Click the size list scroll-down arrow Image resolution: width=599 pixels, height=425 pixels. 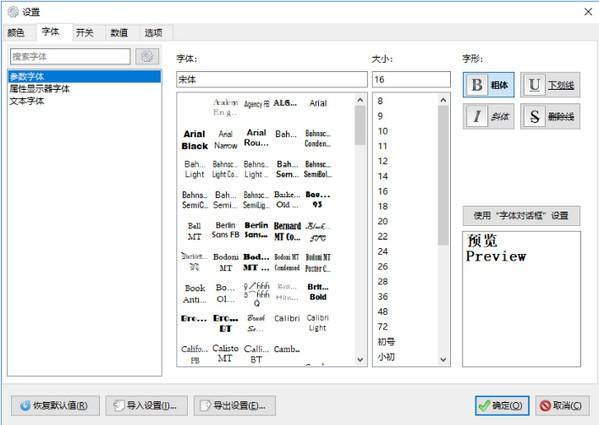(443, 359)
